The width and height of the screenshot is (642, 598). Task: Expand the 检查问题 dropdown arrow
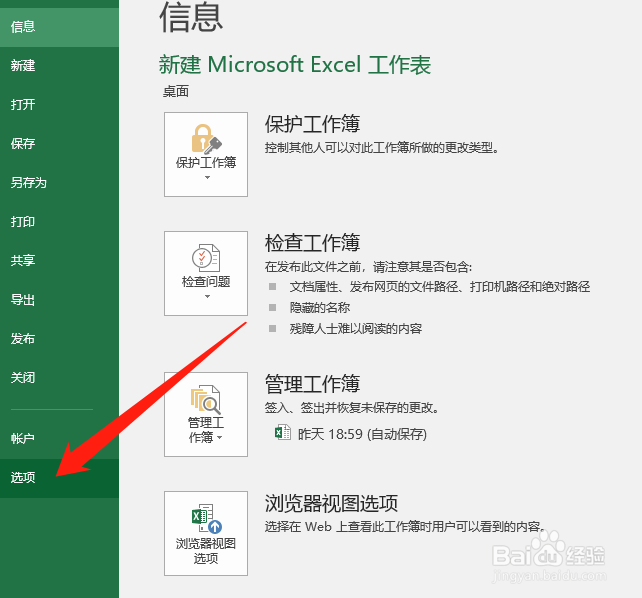pyautogui.click(x=207, y=296)
